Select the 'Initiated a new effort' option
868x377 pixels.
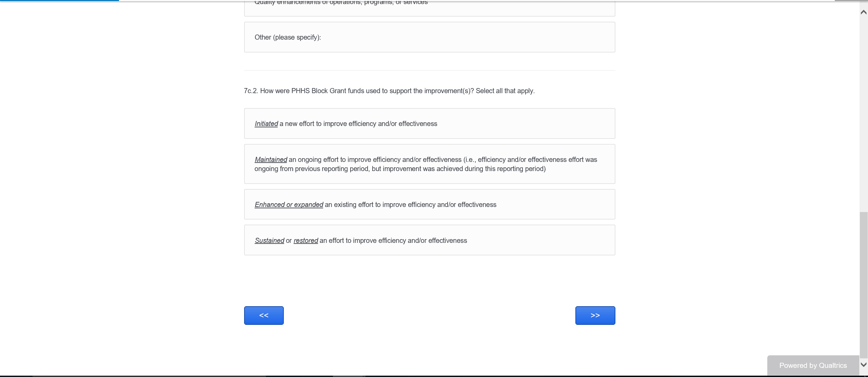pos(429,124)
